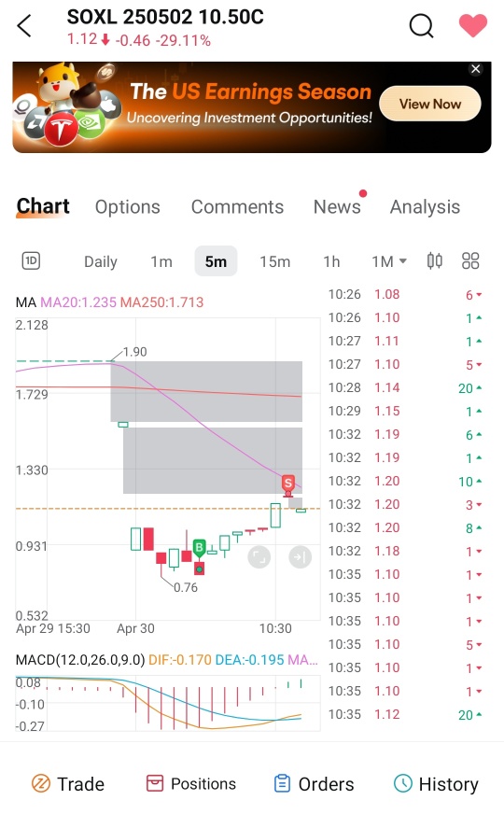Jump to latest candle arrow icon
Screen dimensions: 504x814
[x=300, y=557]
